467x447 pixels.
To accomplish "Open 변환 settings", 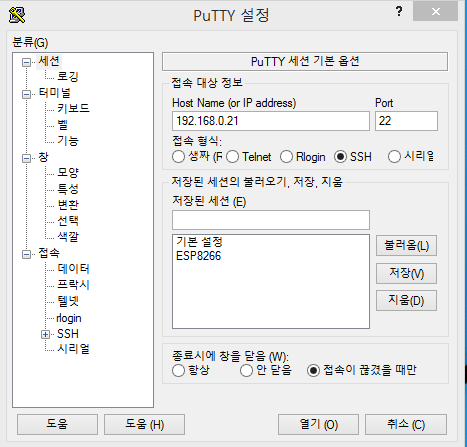I will tap(68, 205).
